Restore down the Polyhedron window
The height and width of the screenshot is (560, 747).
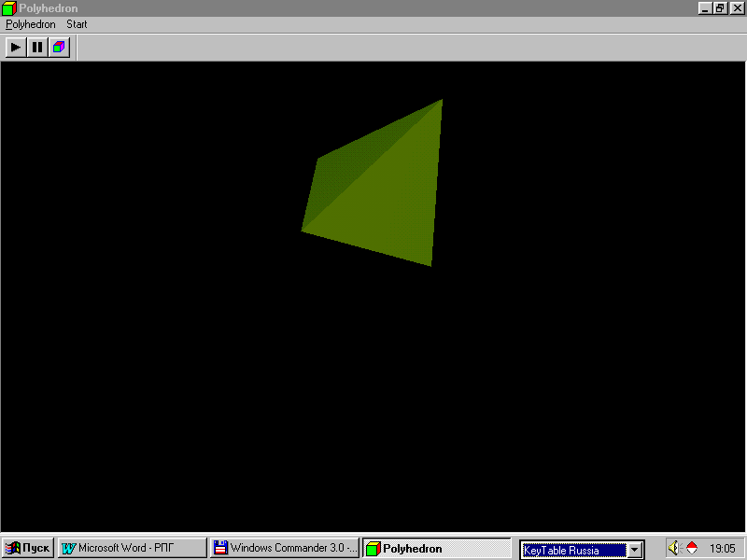pyautogui.click(x=720, y=8)
